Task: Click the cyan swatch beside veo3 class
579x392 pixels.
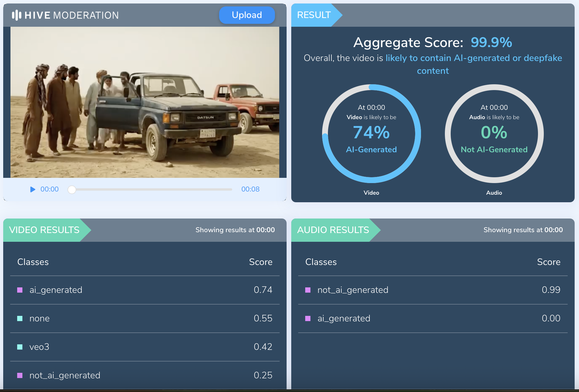Action: 20,347
